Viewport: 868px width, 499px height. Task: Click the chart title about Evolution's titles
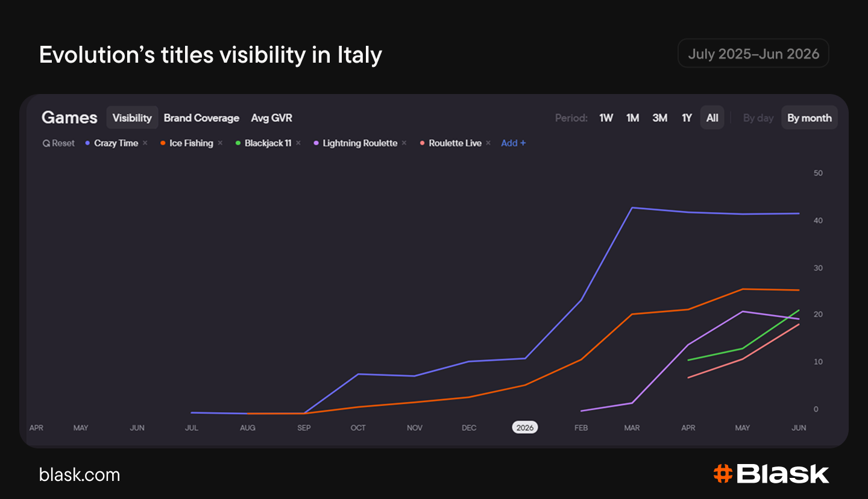pyautogui.click(x=210, y=55)
